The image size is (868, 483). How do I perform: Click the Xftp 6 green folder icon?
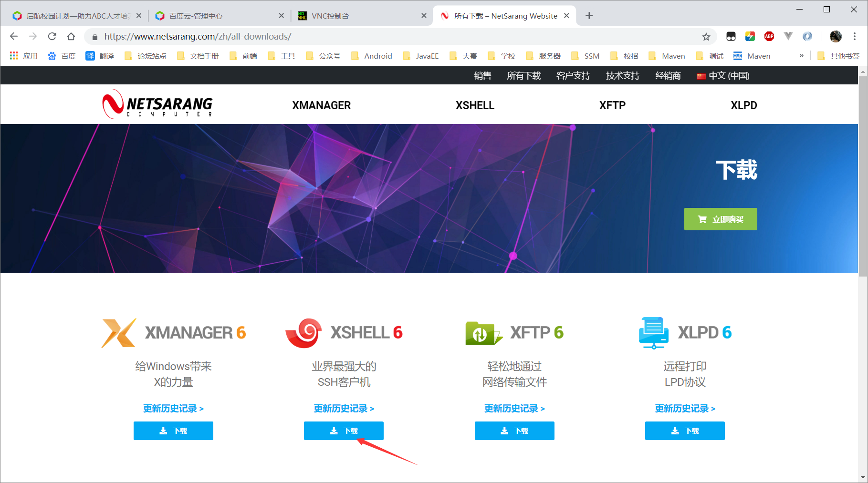(x=482, y=332)
